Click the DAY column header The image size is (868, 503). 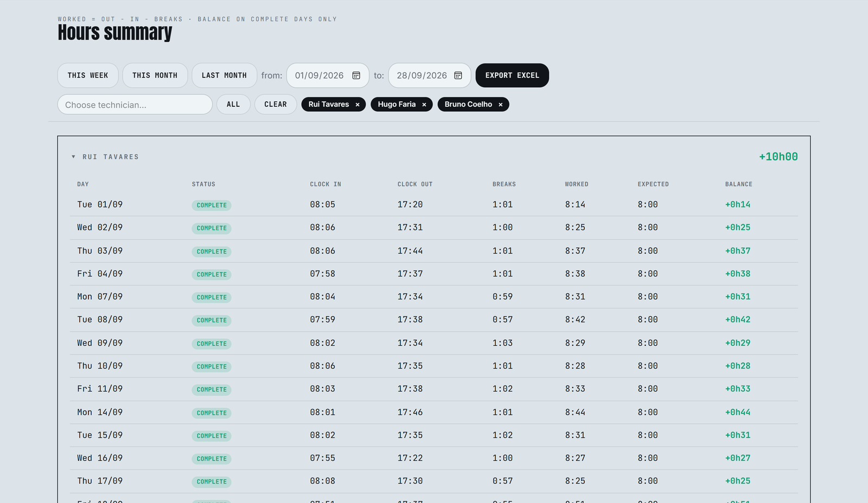(83, 184)
